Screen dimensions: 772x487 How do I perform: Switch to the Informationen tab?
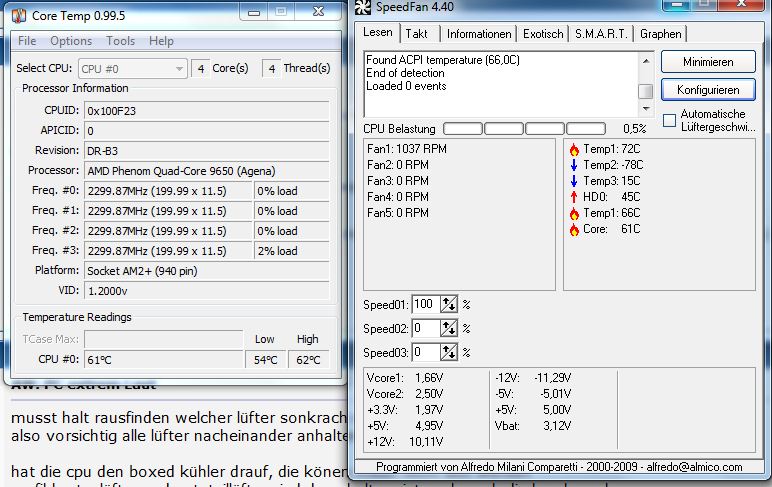pyautogui.click(x=479, y=34)
